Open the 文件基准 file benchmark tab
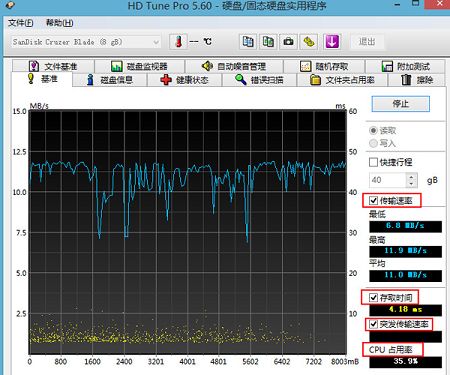The height and width of the screenshot is (375, 450). pyautogui.click(x=53, y=66)
